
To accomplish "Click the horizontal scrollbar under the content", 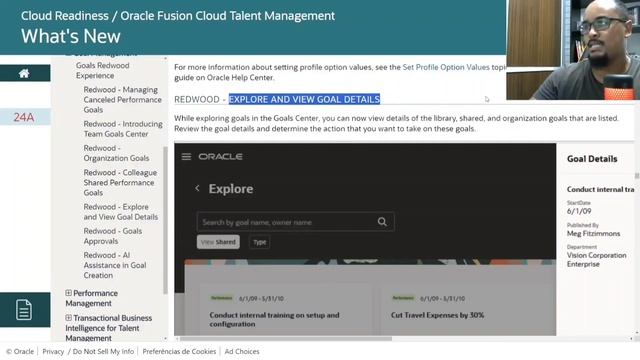I will pos(286,338).
